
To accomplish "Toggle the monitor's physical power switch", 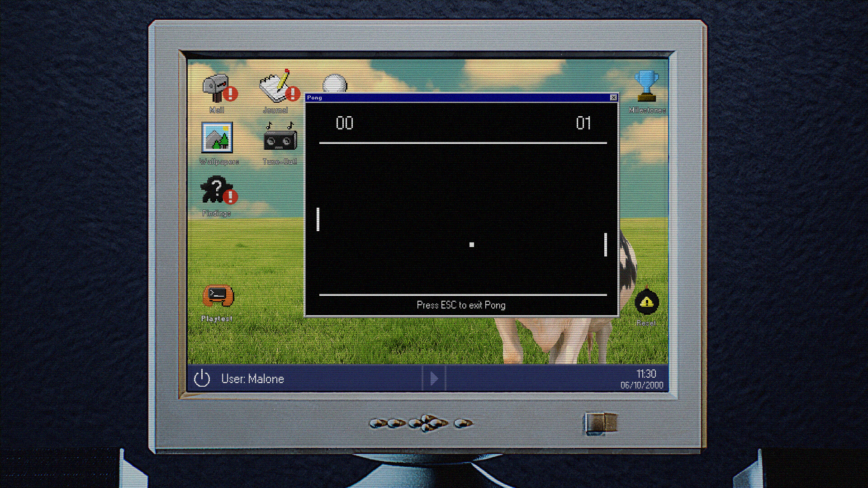I will (x=600, y=424).
